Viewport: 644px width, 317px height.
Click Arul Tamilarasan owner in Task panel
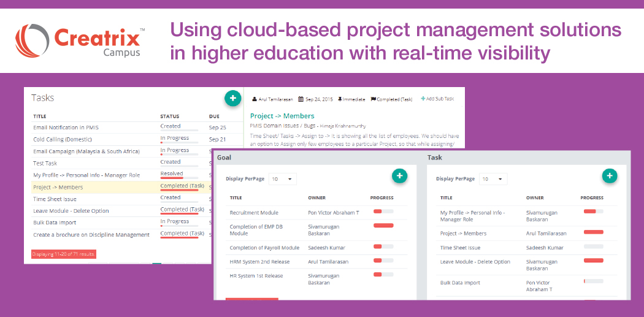point(546,233)
